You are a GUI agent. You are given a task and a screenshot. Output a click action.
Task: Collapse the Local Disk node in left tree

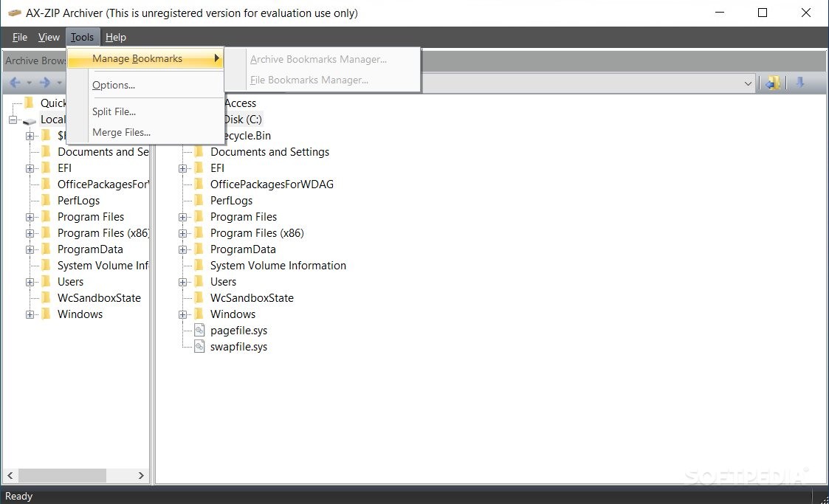13,120
